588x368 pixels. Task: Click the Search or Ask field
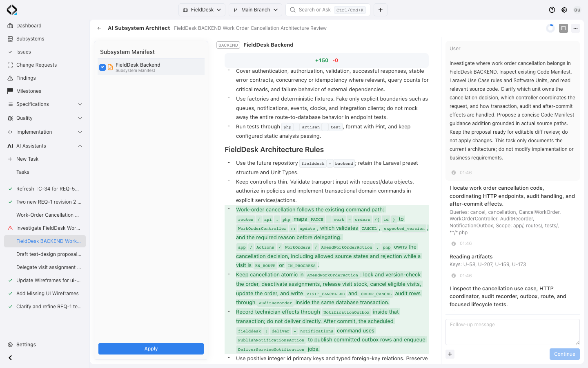coord(328,10)
